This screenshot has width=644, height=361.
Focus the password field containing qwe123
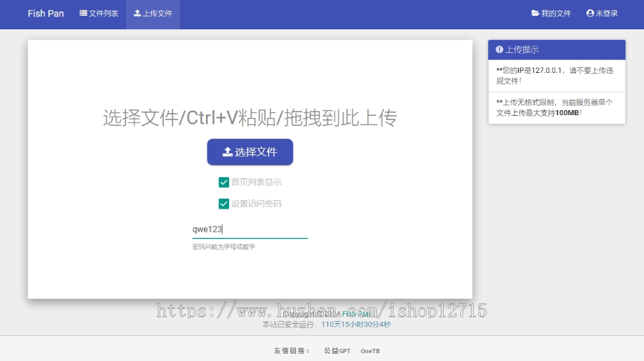250,229
